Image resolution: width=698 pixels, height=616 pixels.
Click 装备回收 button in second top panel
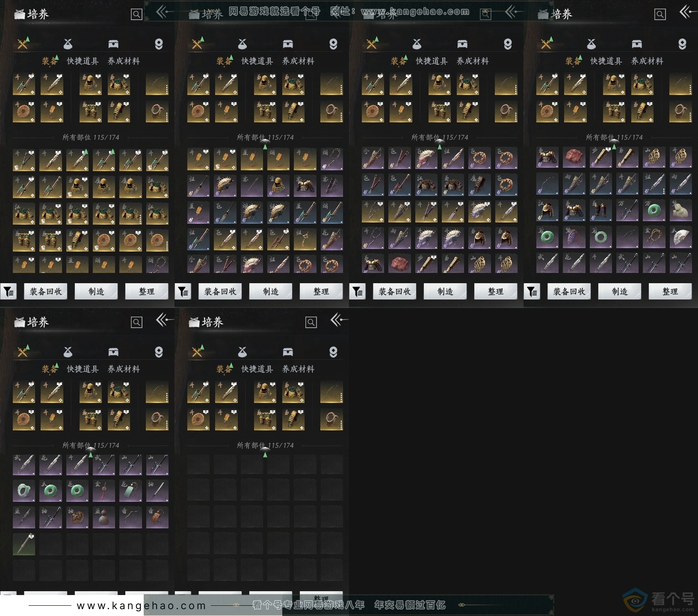220,291
